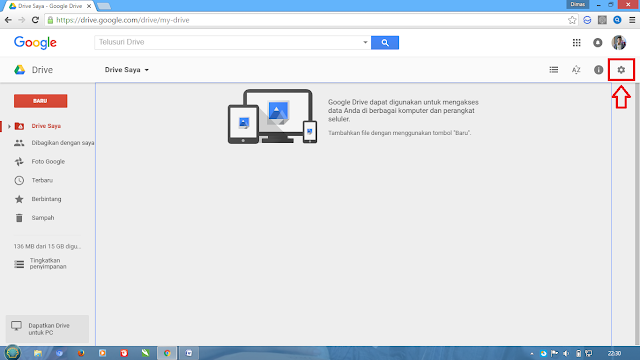This screenshot has width=640, height=360.
Task: Switch to Chrome in the taskbar
Action: point(167,353)
